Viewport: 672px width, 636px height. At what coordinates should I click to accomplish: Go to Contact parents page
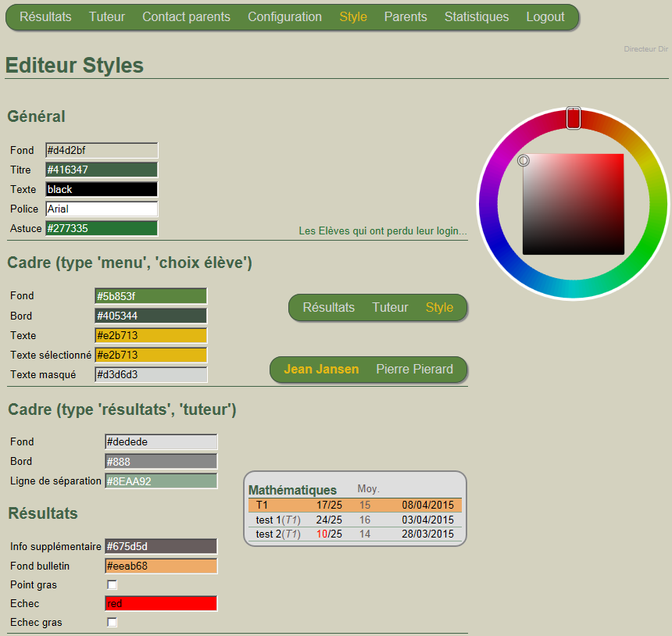point(186,16)
